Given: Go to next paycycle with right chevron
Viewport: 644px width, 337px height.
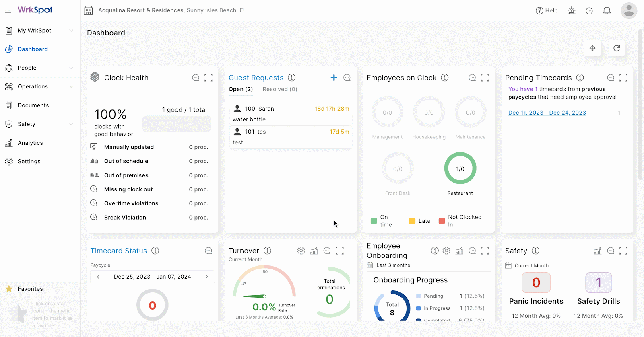Looking at the screenshot, I should point(207,277).
